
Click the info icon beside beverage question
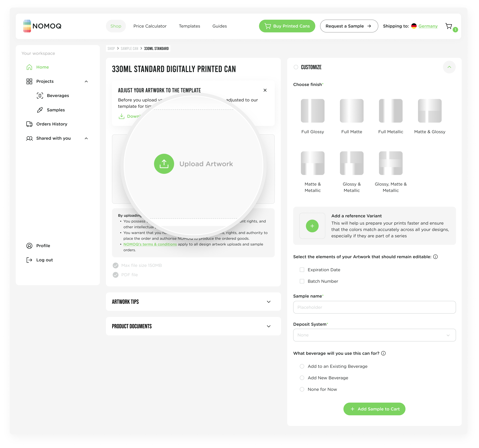(383, 353)
